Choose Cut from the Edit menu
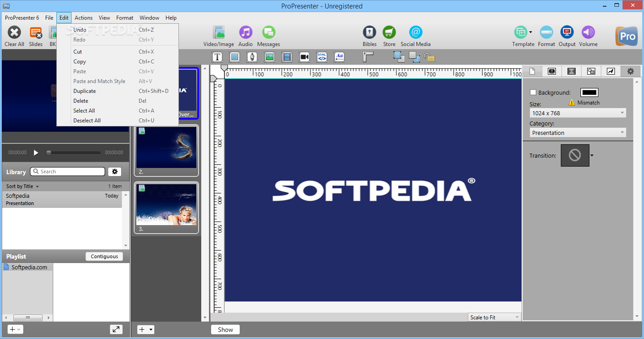Screen dimensions: 644x339 [118, 52]
